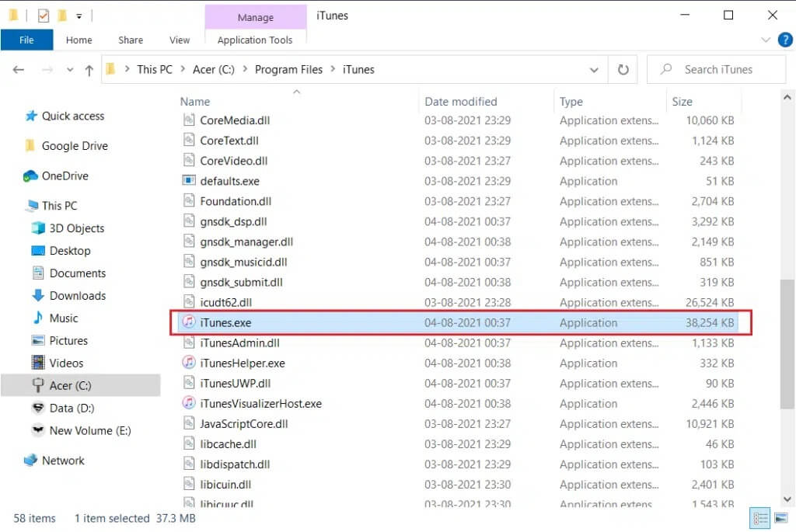Open the Home ribbon tab
The height and width of the screenshot is (532, 796).
click(x=79, y=40)
